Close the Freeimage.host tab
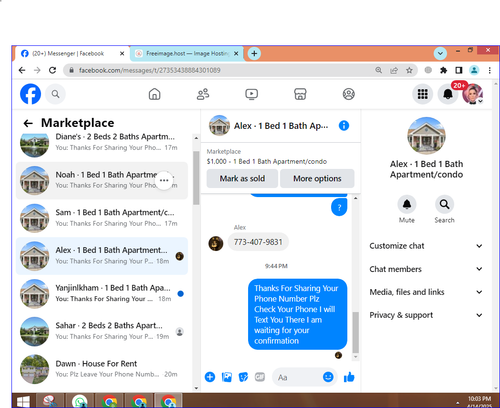Screen dimensions: 500x408 pyautogui.click(x=236, y=54)
